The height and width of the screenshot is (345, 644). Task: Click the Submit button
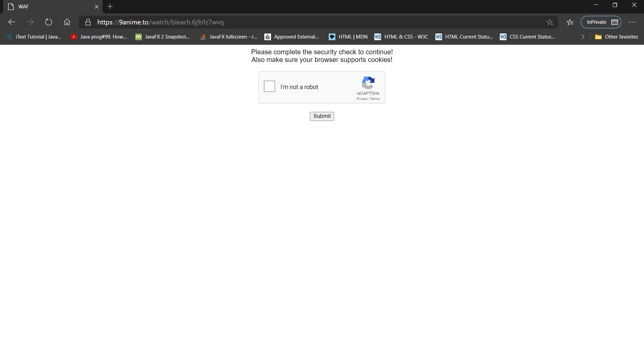pos(322,116)
